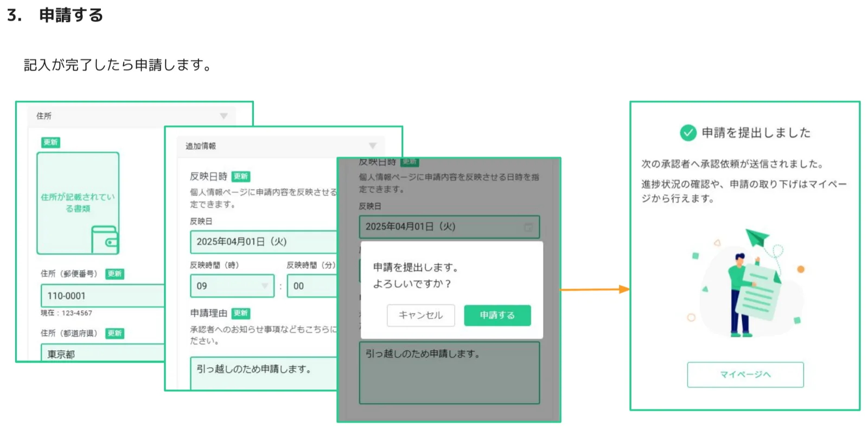Click the キャンセル button in dialog
The width and height of the screenshot is (868, 430).
pos(420,315)
